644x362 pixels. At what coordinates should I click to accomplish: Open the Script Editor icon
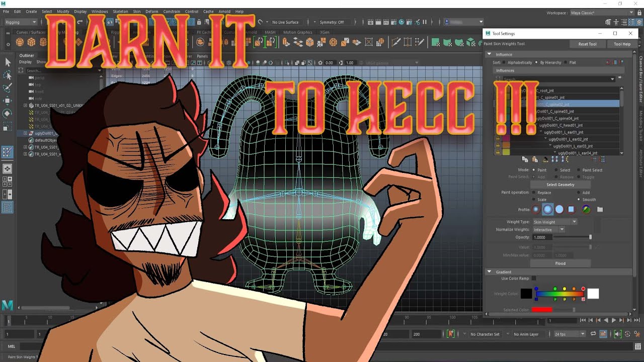pos(638,346)
